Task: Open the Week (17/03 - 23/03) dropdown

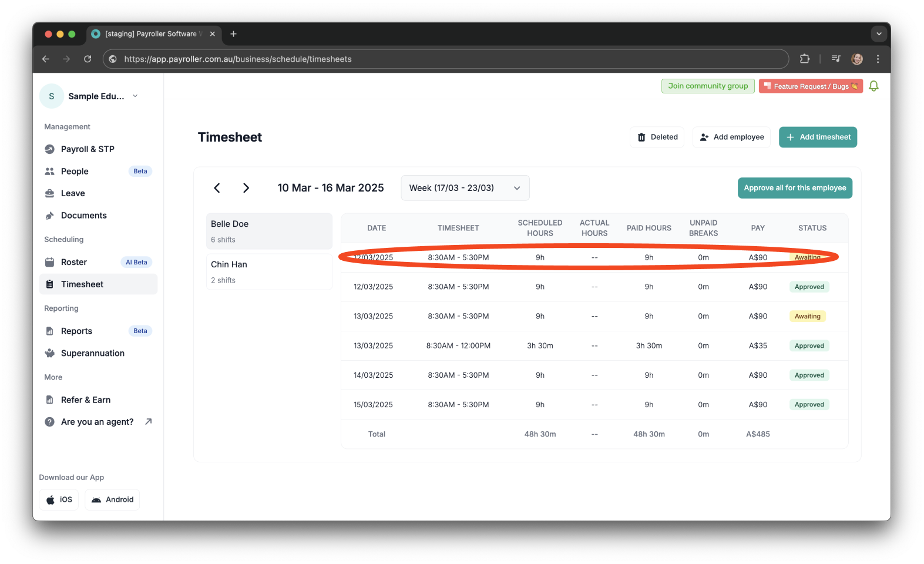Action: pyautogui.click(x=465, y=188)
